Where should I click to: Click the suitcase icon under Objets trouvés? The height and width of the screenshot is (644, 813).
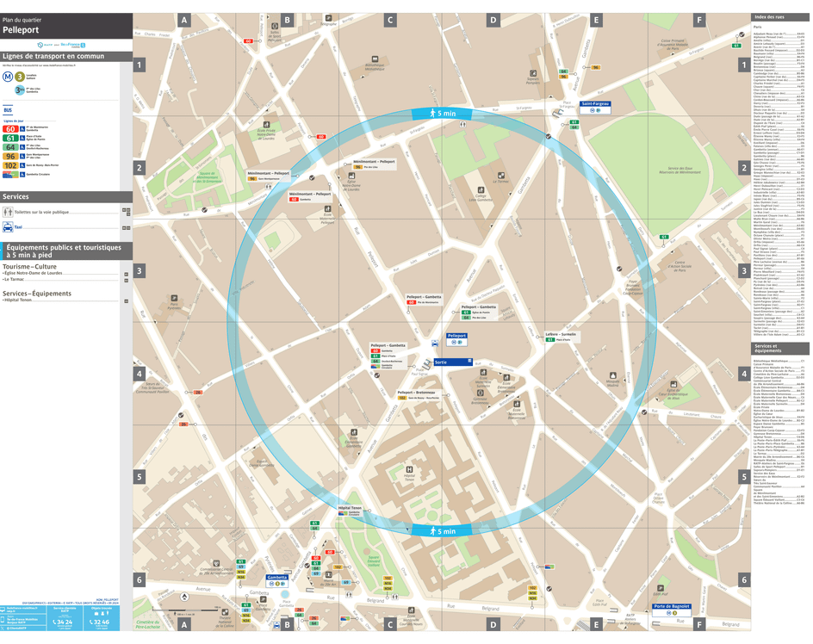click(96, 613)
